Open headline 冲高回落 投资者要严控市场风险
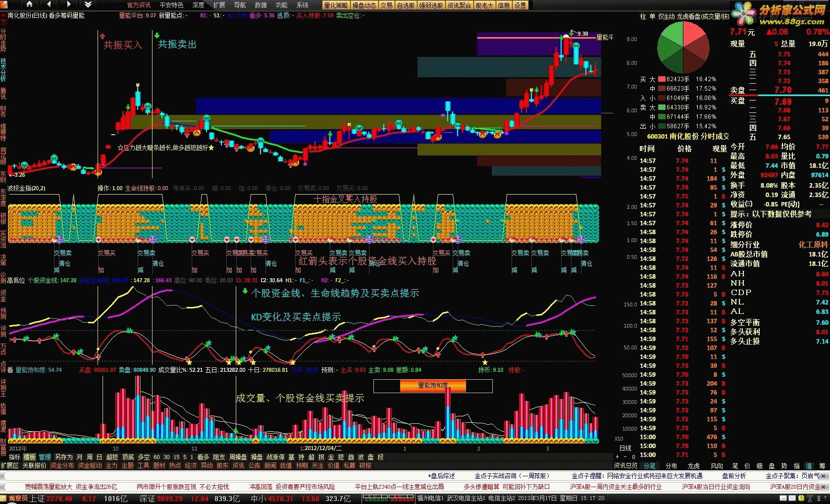 [x=292, y=487]
